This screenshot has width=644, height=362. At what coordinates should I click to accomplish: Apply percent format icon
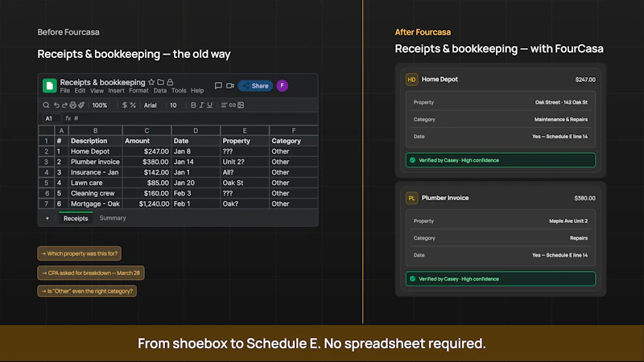(133, 105)
